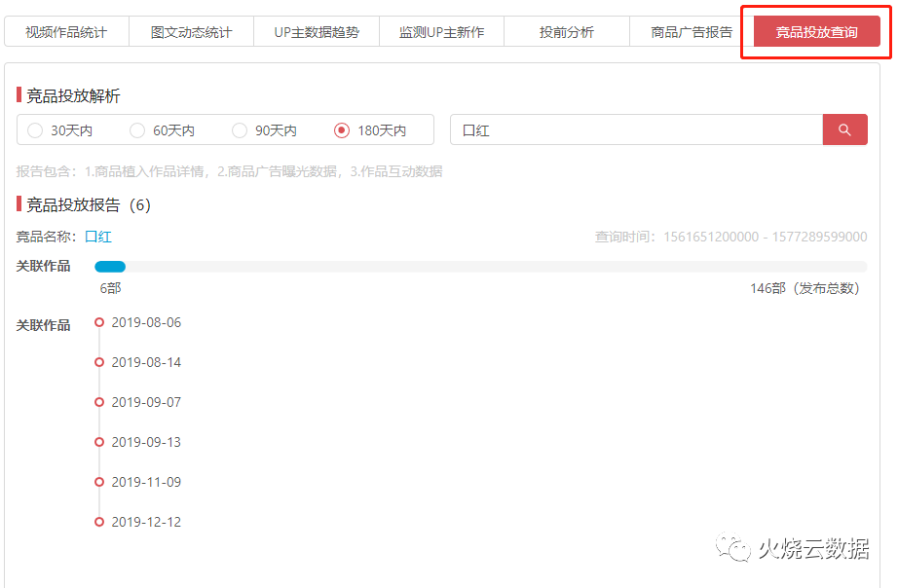Image resolution: width=898 pixels, height=588 pixels.
Task: Select the 2019-08-06 timeline marker
Action: click(x=99, y=322)
